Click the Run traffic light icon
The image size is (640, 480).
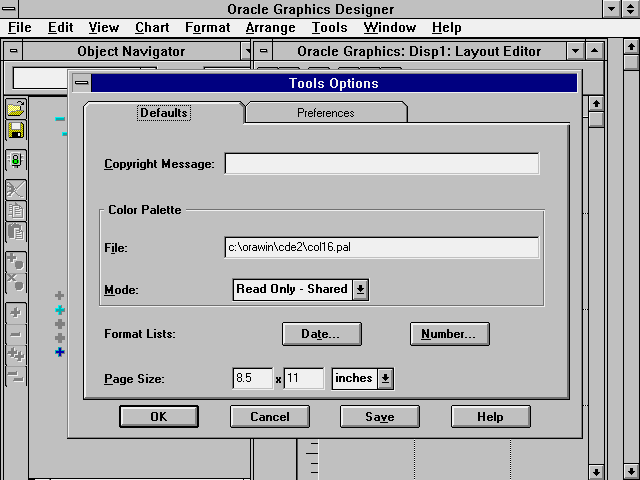click(x=16, y=160)
